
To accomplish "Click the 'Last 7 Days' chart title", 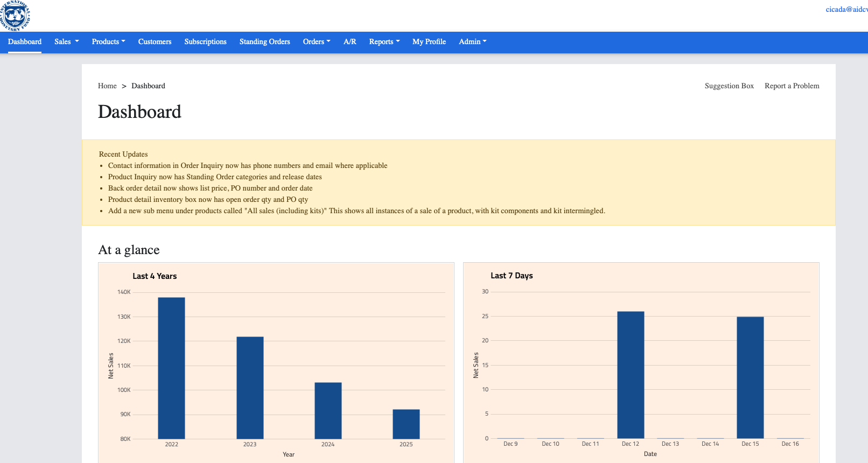I will point(512,276).
